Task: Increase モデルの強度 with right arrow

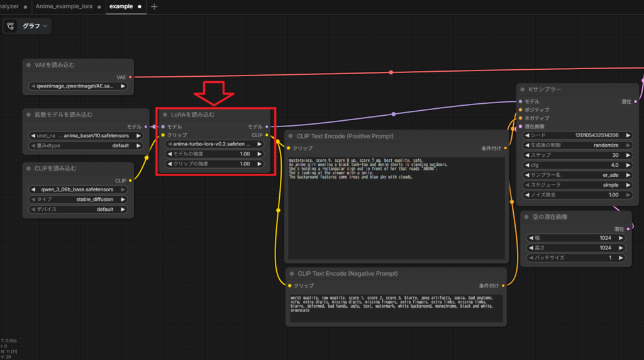Action: pos(260,154)
